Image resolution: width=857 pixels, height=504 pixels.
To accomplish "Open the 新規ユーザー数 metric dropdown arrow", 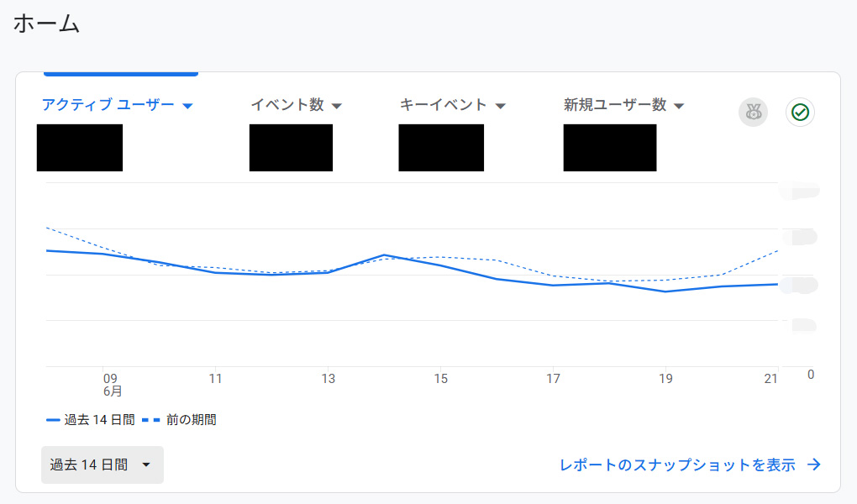I will tap(679, 106).
